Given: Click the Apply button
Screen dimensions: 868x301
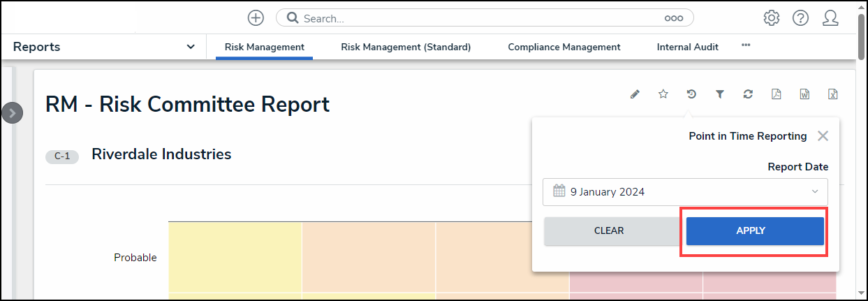Looking at the screenshot, I should [755, 231].
